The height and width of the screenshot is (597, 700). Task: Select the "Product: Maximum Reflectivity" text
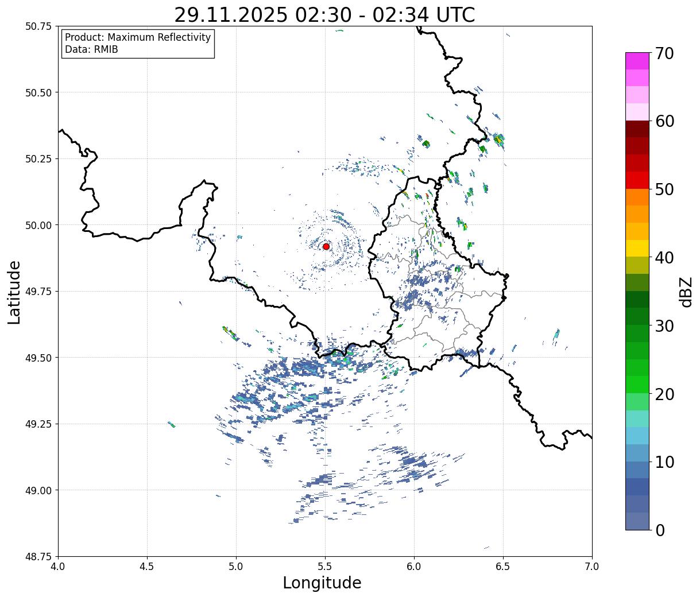coord(138,37)
